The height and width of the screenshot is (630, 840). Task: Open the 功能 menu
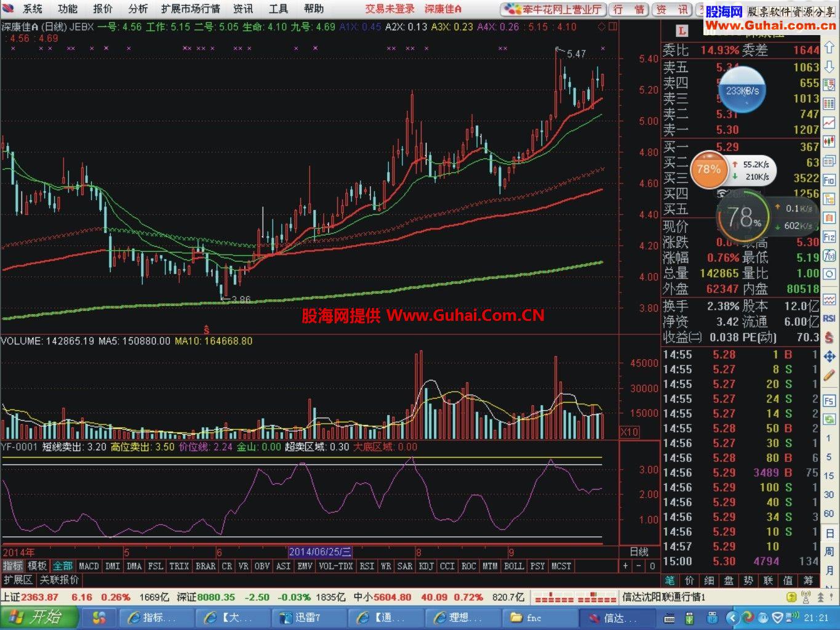(x=68, y=9)
